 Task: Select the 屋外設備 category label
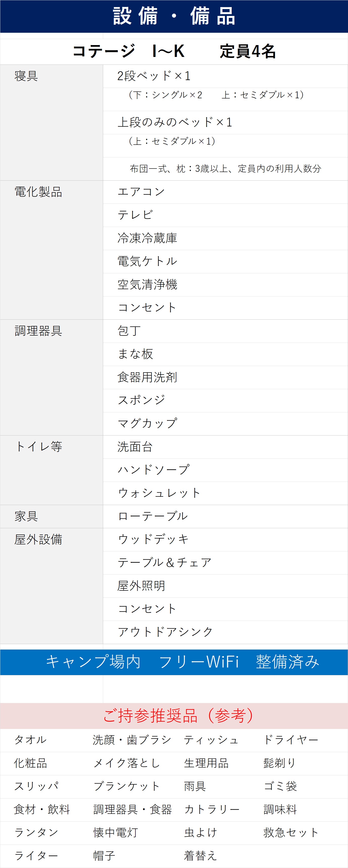tap(38, 540)
